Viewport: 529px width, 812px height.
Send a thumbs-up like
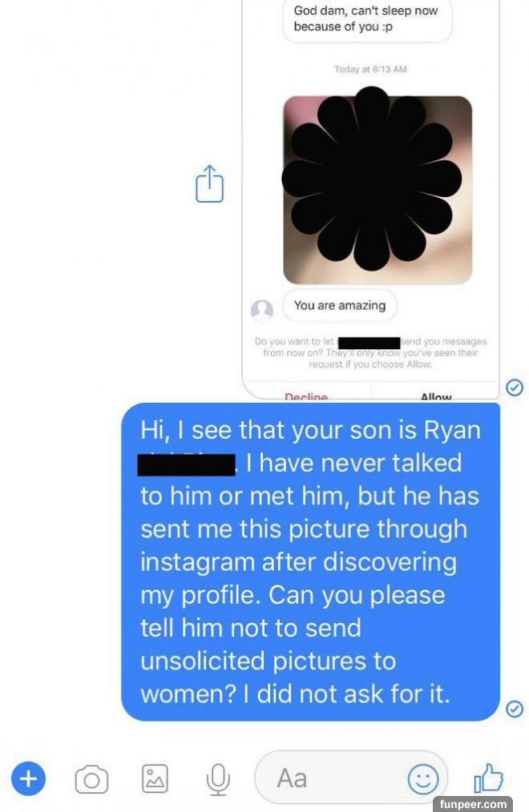488,778
